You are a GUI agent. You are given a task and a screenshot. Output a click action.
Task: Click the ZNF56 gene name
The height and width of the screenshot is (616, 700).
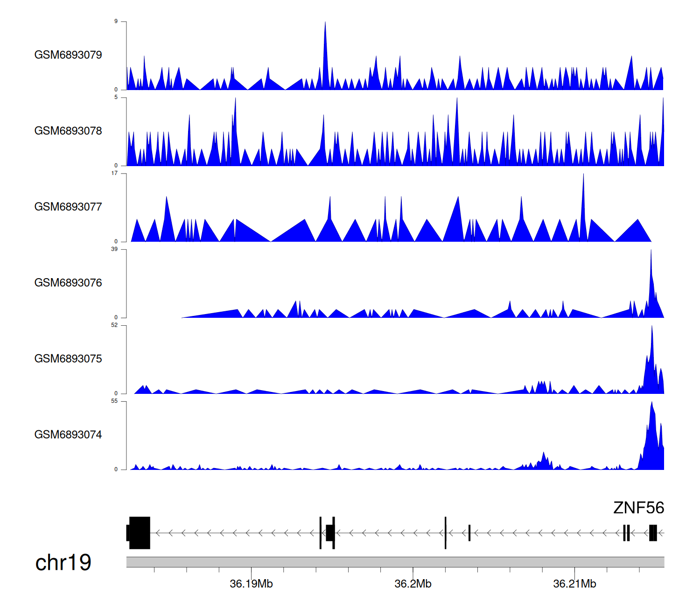click(x=638, y=508)
